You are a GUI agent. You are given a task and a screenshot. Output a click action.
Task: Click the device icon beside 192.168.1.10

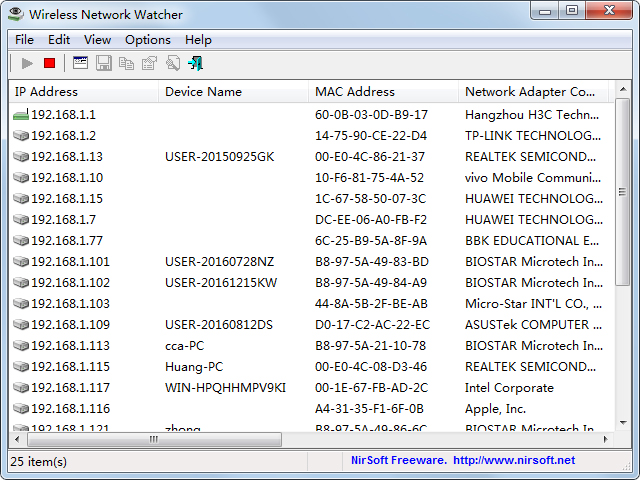[21, 178]
